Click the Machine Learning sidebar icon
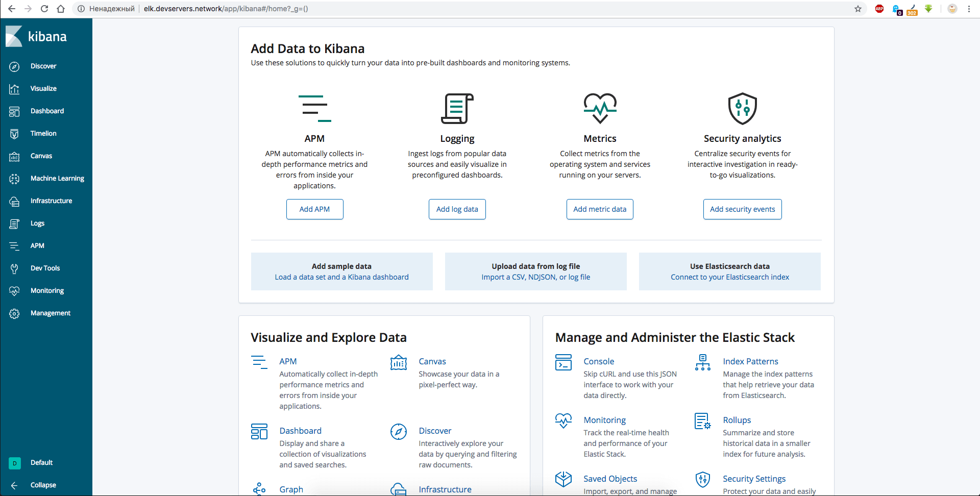Image resolution: width=980 pixels, height=496 pixels. pyautogui.click(x=14, y=179)
